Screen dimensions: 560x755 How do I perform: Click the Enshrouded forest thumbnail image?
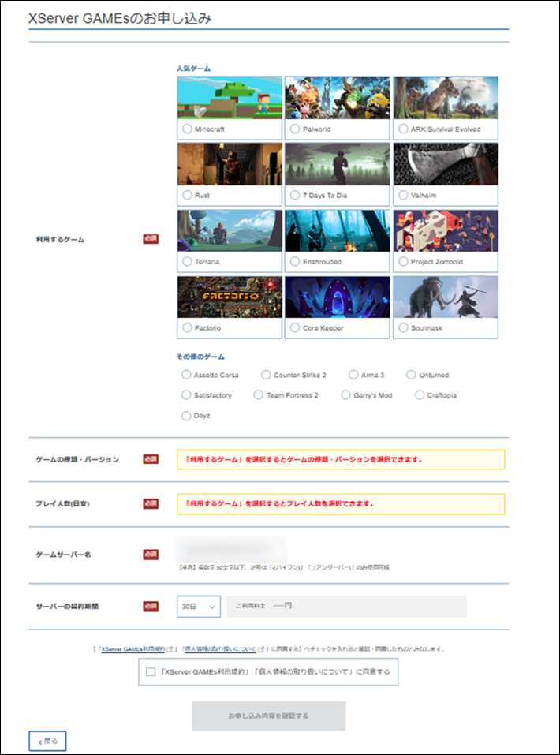[x=338, y=230]
